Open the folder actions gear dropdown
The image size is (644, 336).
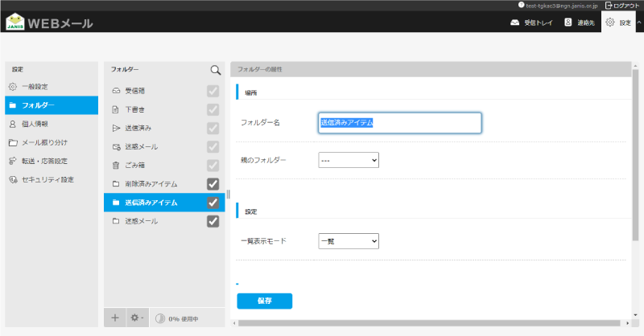(137, 318)
